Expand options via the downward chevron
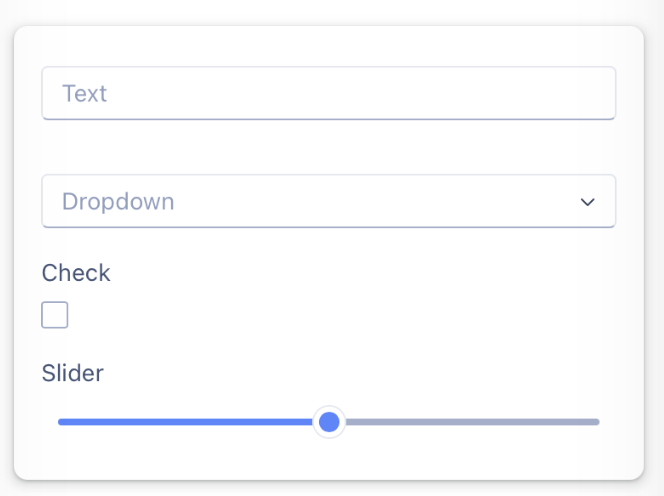The width and height of the screenshot is (664, 496). pos(587,202)
